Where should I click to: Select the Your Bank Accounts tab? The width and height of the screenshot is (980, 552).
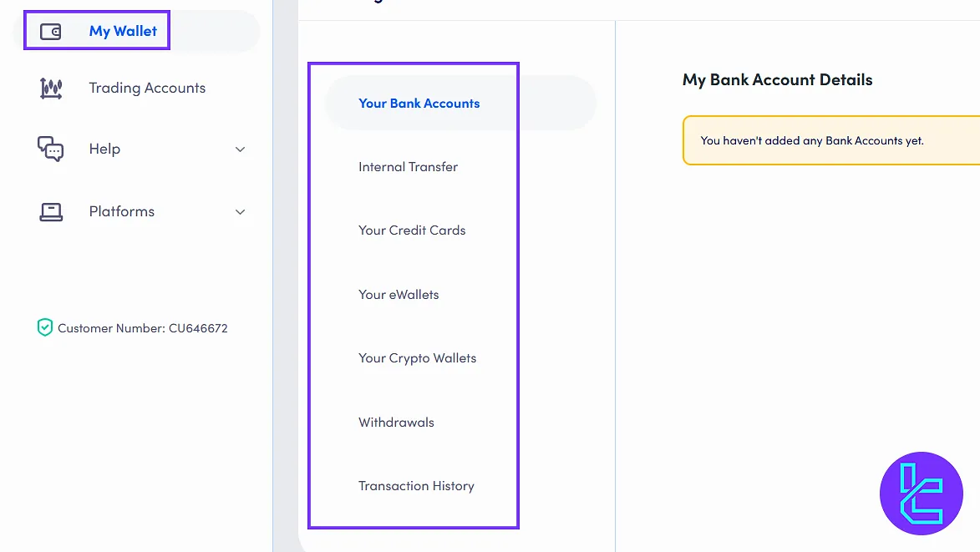(x=419, y=104)
